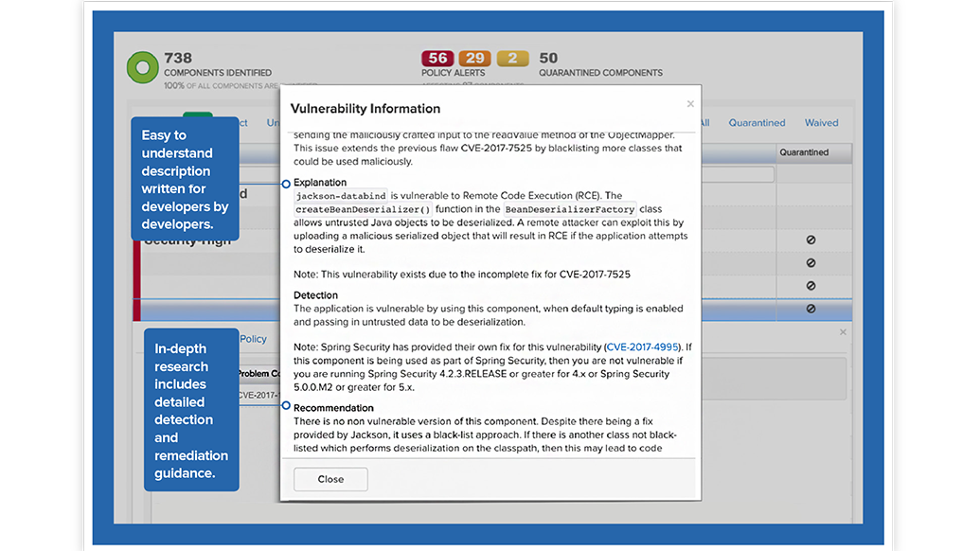This screenshot has height=551, width=980.
Task: Select the red 56 policy alerts badge
Action: 437,58
